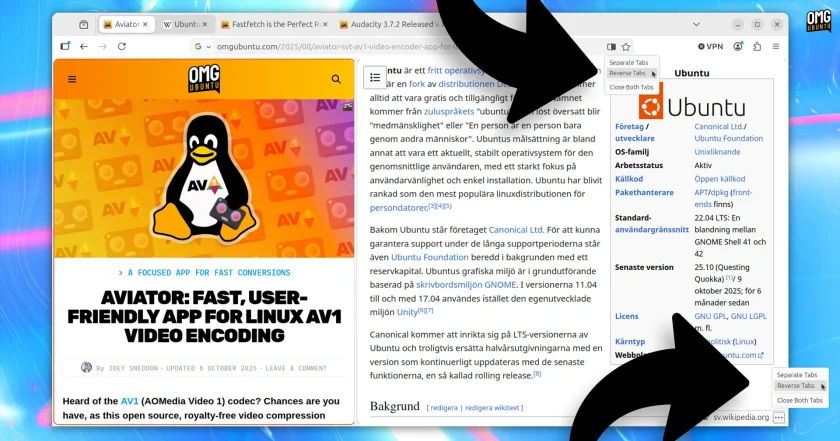The image size is (840, 441).
Task: Open the 'Pakethanterare' infobox link
Action: click(644, 192)
